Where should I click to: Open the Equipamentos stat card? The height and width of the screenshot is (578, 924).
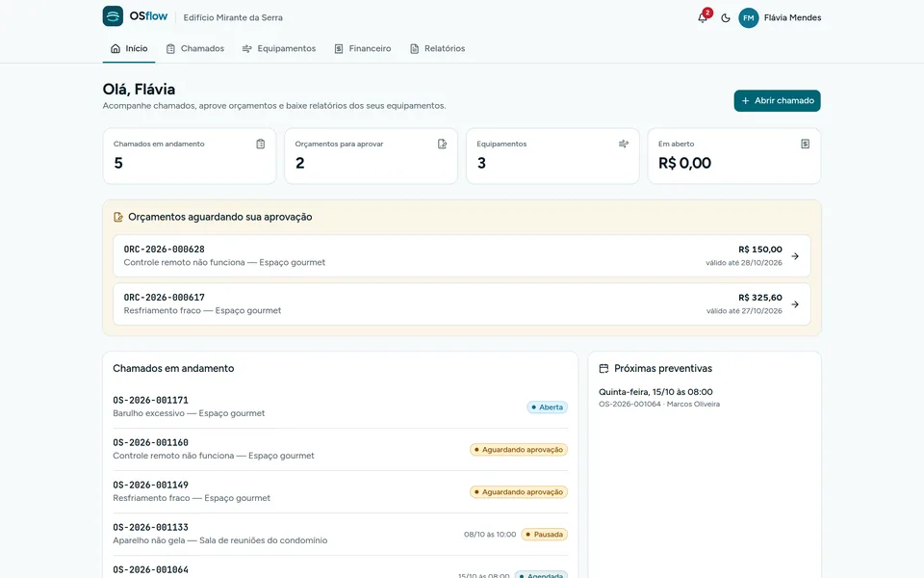tap(552, 156)
